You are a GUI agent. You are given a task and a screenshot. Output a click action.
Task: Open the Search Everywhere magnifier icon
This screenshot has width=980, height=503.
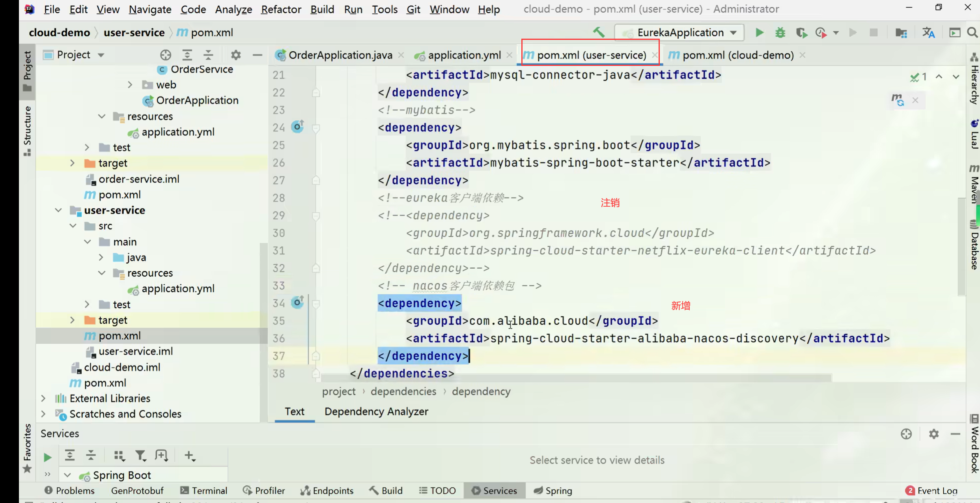point(972,32)
